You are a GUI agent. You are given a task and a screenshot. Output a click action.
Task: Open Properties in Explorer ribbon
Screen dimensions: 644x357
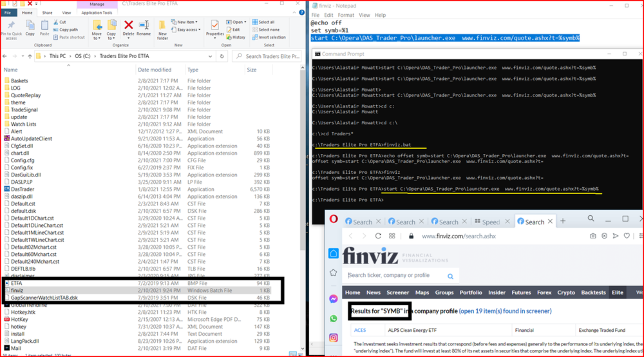[x=215, y=28]
